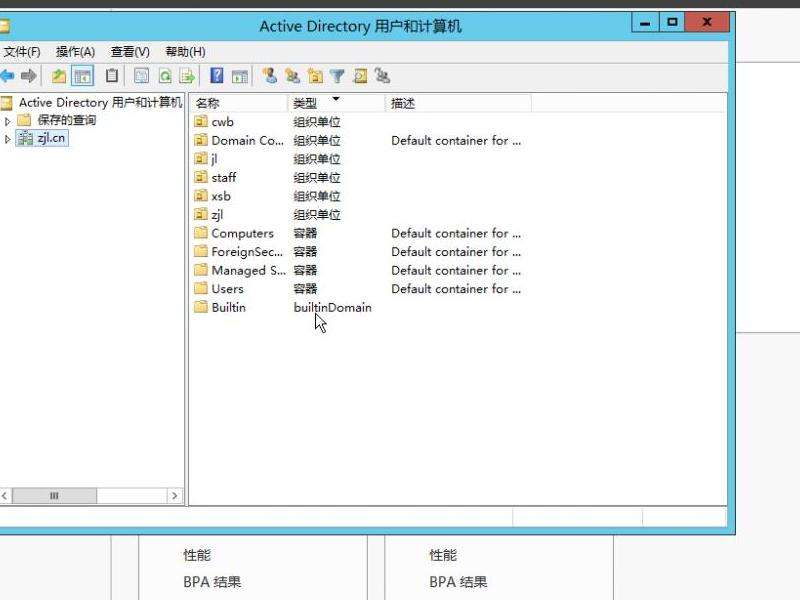Minimize the Active Directory window
Screen dimensions: 800x600
pos(645,22)
